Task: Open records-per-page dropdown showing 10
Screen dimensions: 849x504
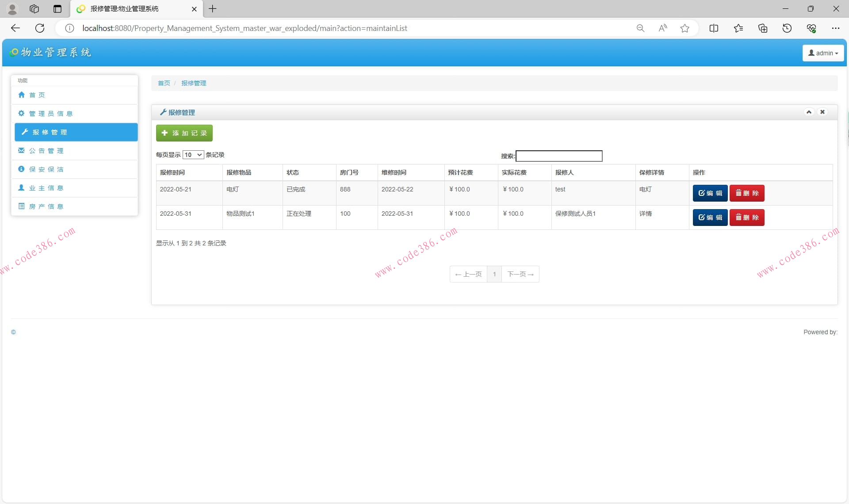Action: pos(193,155)
